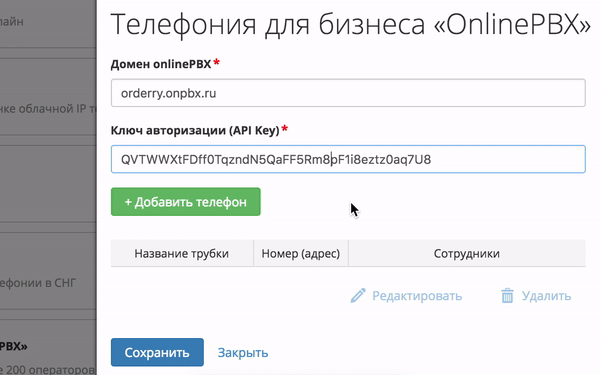Click background text mentioning 200 операторов

(x=48, y=370)
